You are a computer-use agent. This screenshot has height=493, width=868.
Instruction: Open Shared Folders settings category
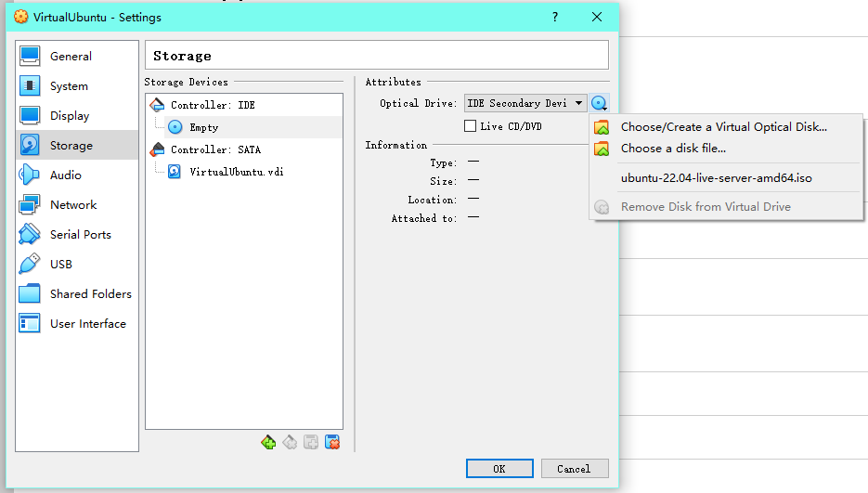pyautogui.click(x=77, y=294)
